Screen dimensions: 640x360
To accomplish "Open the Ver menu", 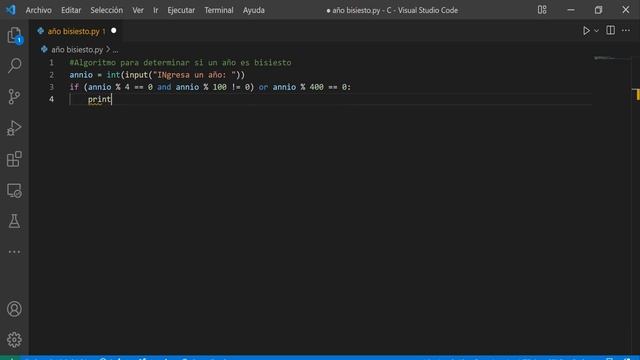I will pos(138,10).
